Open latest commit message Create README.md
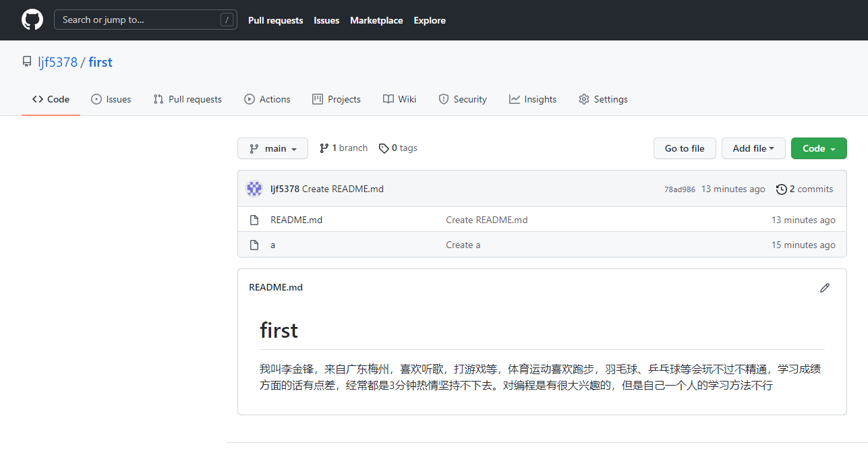Image resolution: width=868 pixels, height=453 pixels. point(343,189)
